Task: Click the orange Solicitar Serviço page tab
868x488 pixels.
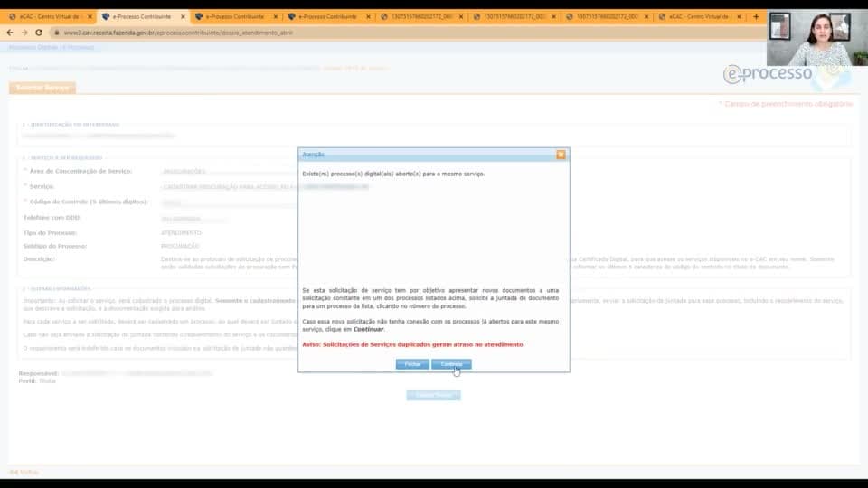Action: tap(42, 88)
